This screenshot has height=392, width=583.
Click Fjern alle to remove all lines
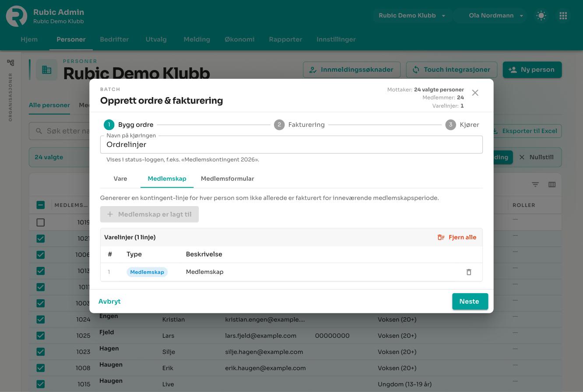point(457,237)
